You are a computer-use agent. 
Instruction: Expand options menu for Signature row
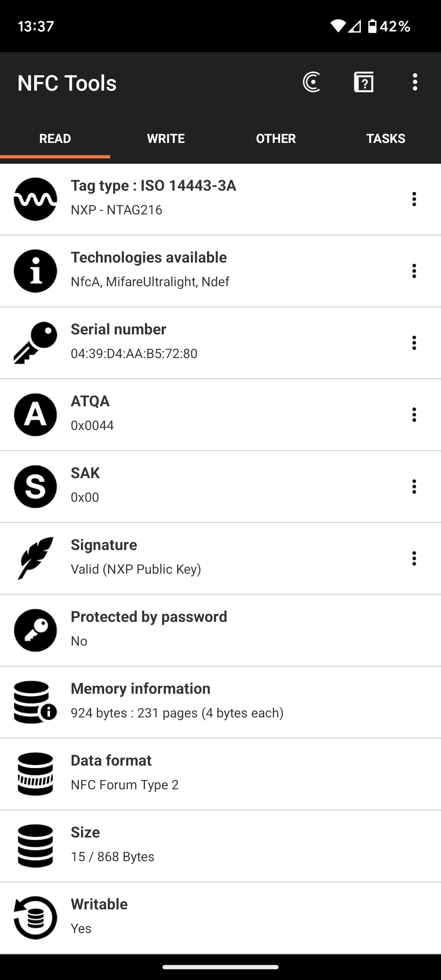414,559
